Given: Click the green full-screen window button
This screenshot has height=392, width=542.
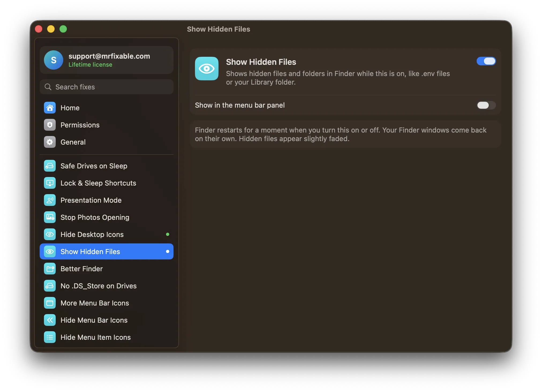Looking at the screenshot, I should point(63,29).
